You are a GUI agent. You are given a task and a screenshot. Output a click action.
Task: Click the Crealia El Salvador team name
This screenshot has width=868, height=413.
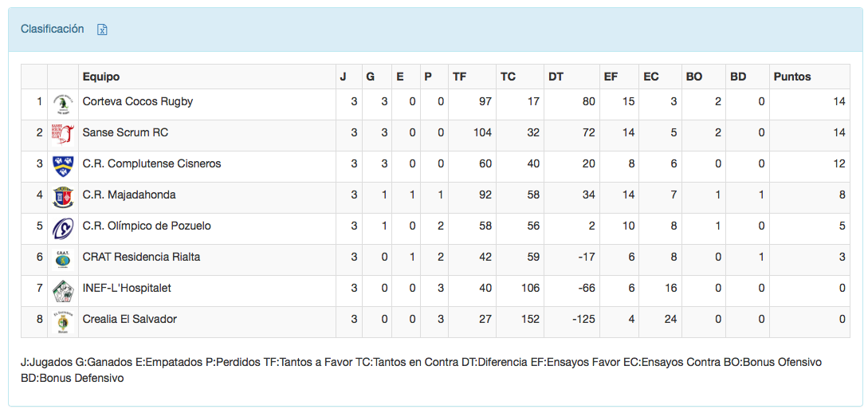(x=130, y=319)
